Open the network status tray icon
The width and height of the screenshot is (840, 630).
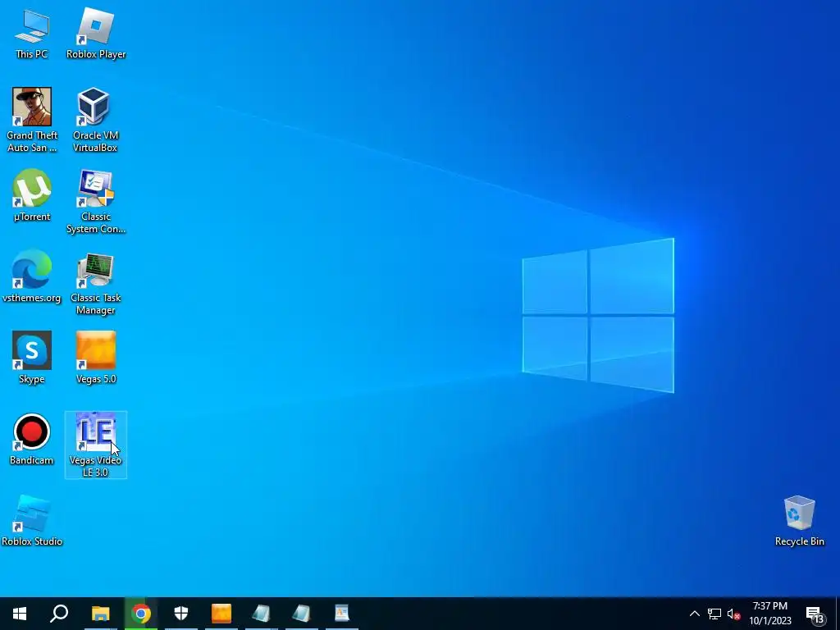[714, 614]
